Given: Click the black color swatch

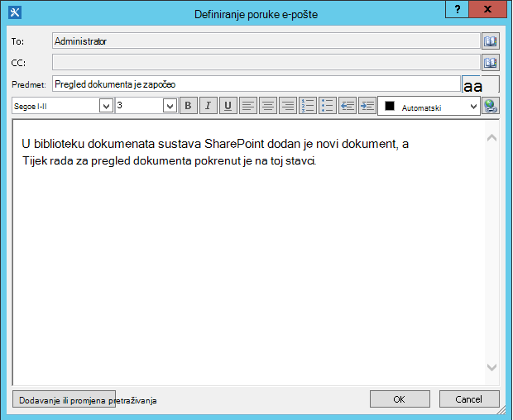Looking at the screenshot, I should [390, 106].
